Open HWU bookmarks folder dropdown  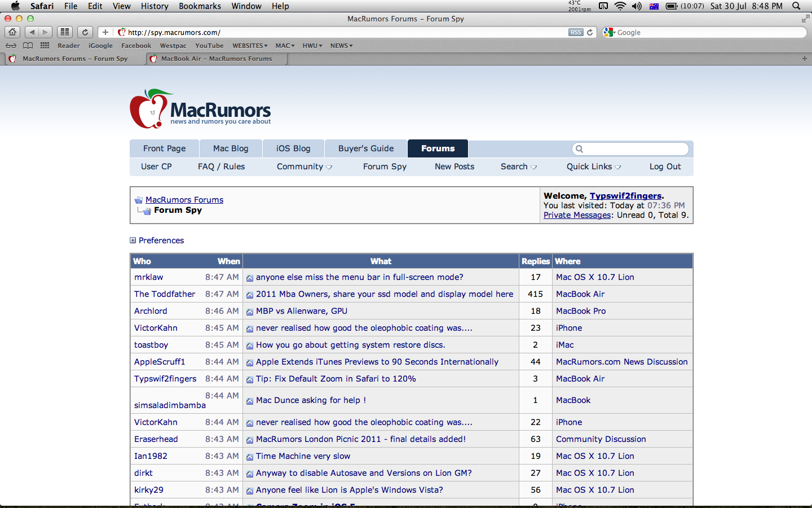click(x=312, y=46)
